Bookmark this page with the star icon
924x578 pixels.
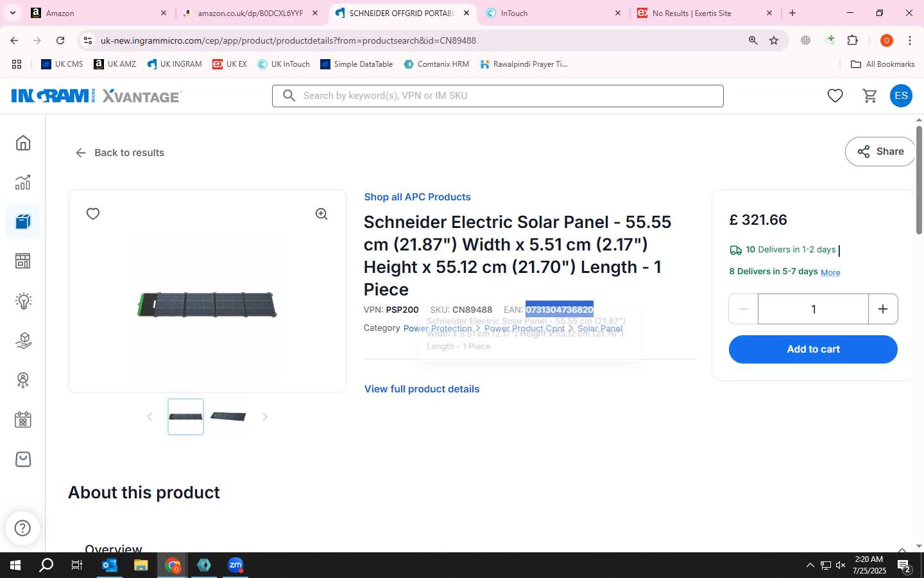774,40
